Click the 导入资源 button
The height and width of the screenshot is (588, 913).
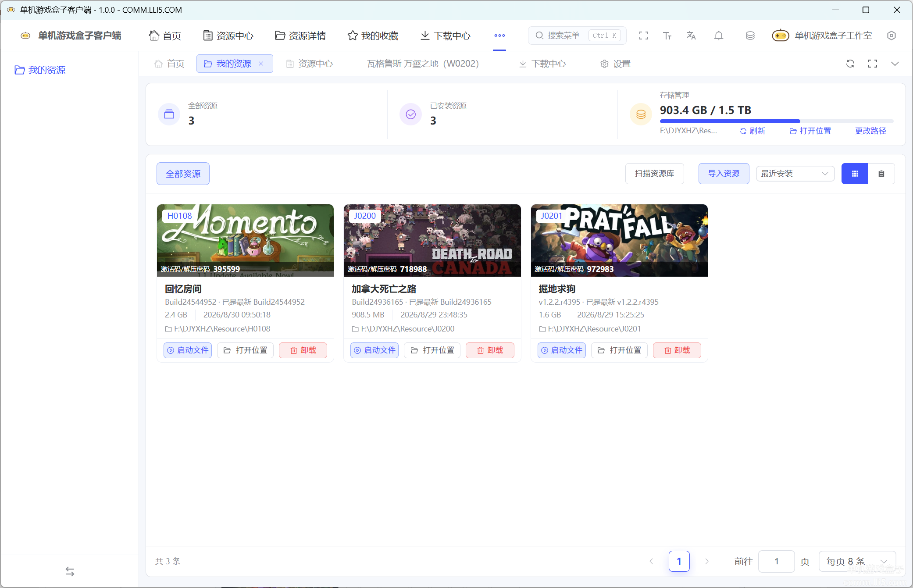724,174
